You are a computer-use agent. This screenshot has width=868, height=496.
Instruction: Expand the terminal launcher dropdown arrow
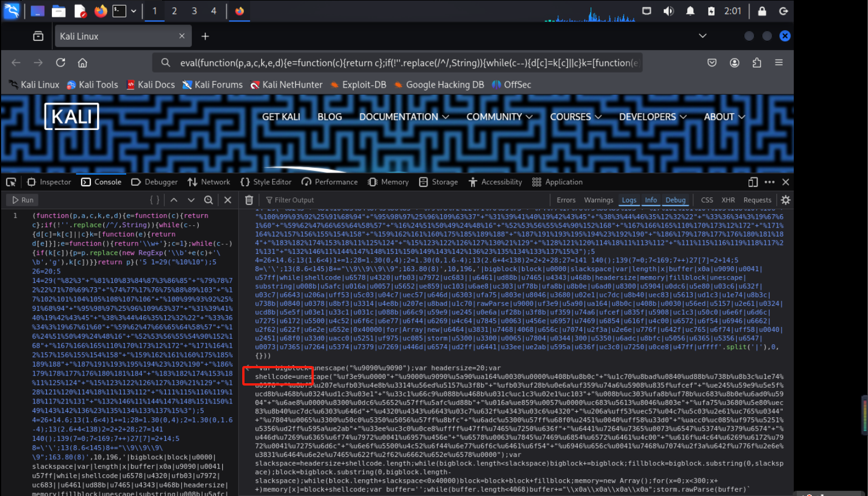133,11
